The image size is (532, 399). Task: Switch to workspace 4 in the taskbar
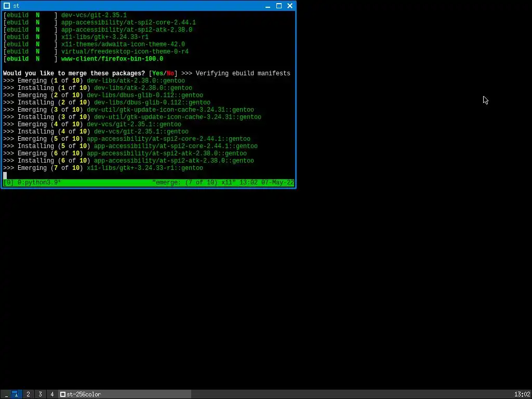(x=52, y=394)
